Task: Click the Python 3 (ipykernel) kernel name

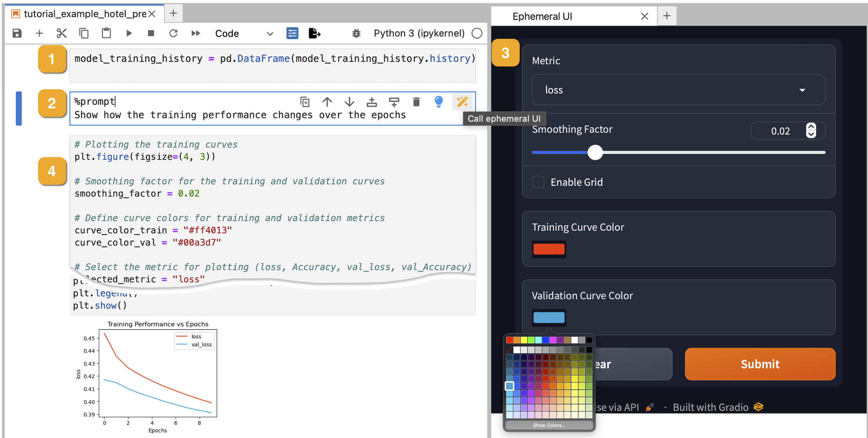Action: (419, 33)
